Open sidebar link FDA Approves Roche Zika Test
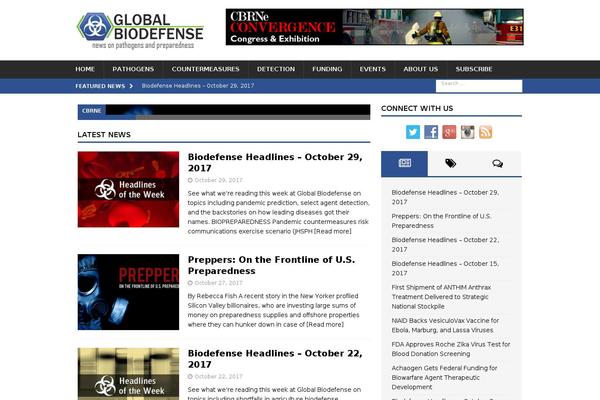The height and width of the screenshot is (400, 600). [451, 349]
